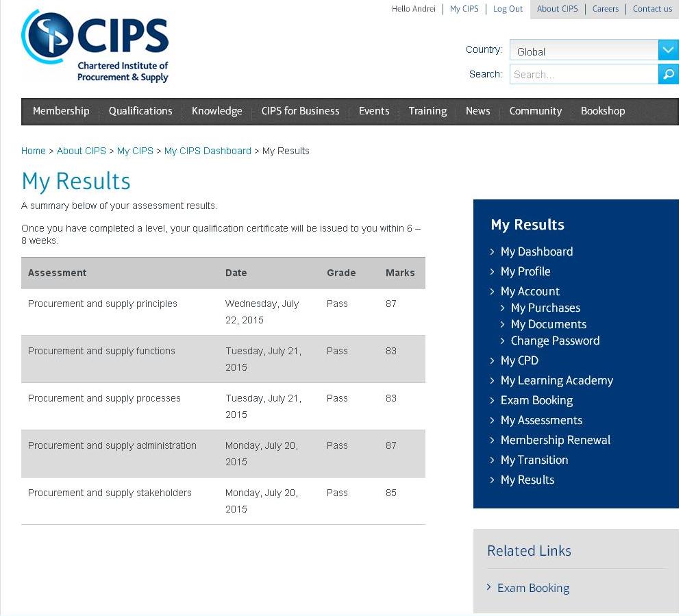This screenshot has height=616, width=696.
Task: Select Change Password in sidebar
Action: tap(555, 341)
